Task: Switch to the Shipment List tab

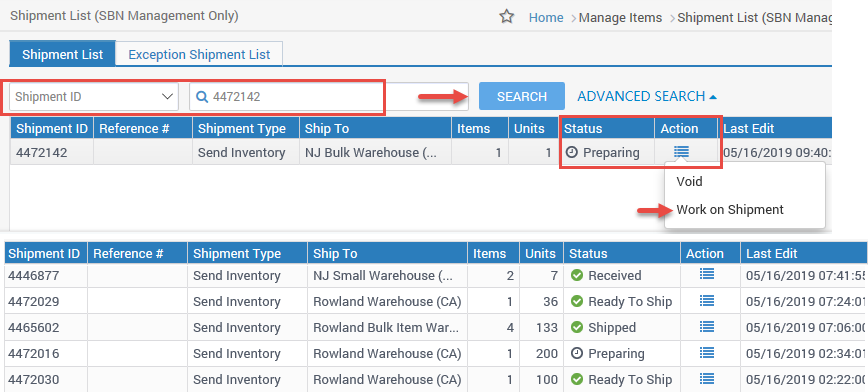Action: (x=63, y=54)
